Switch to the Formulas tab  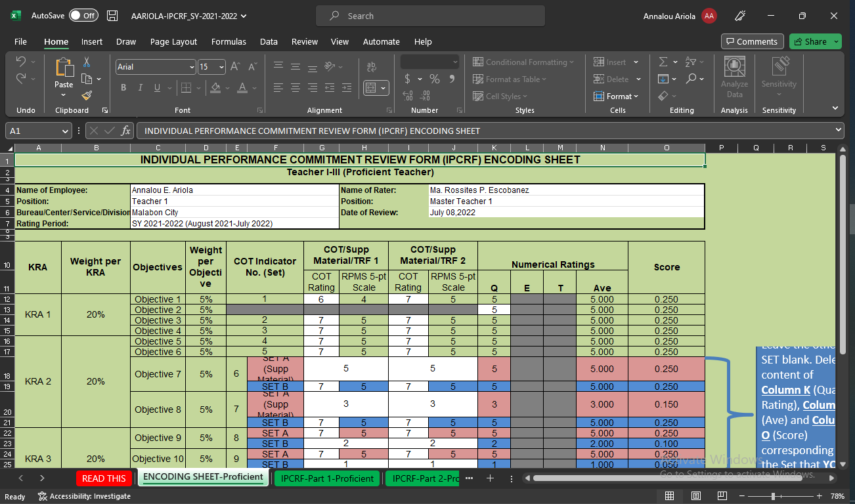tap(229, 41)
